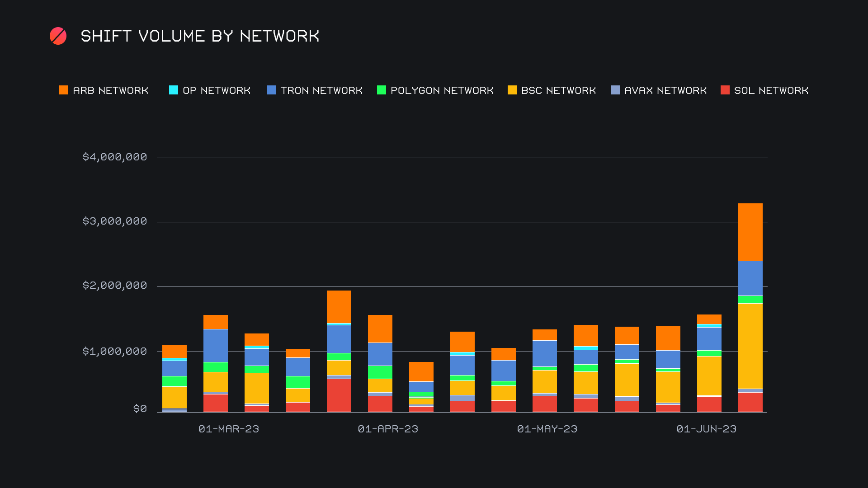Click the SideShift red circle logo
The height and width of the screenshot is (488, 868).
58,36
